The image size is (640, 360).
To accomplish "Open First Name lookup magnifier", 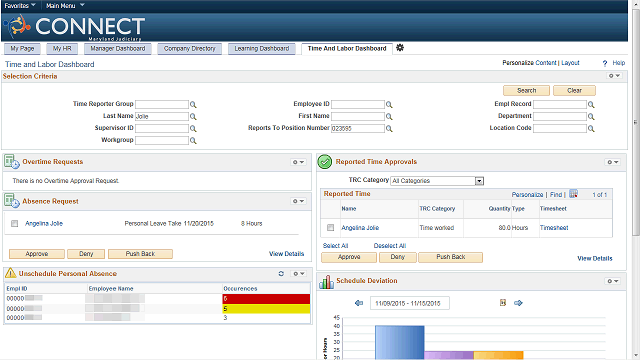I will pyautogui.click(x=389, y=116).
